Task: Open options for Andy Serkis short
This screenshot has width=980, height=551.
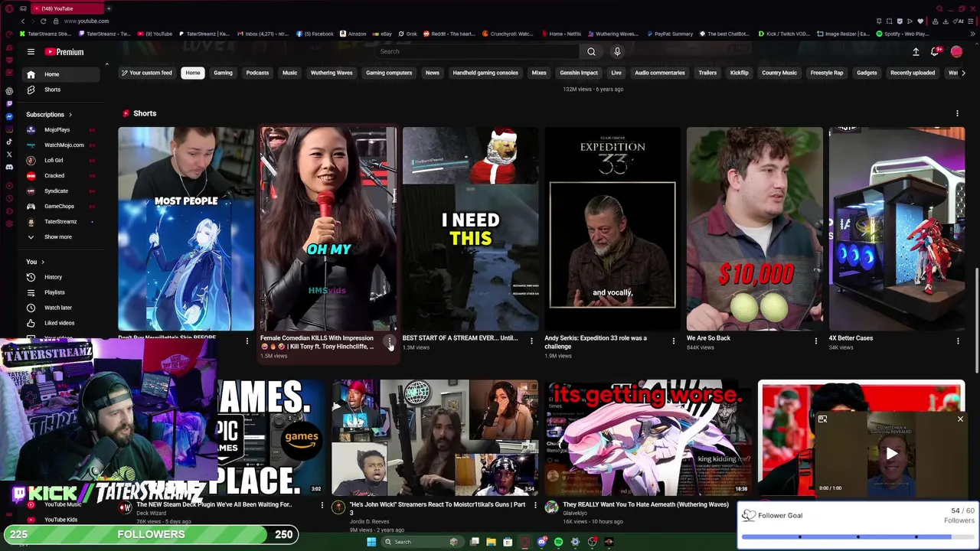Action: (x=674, y=341)
